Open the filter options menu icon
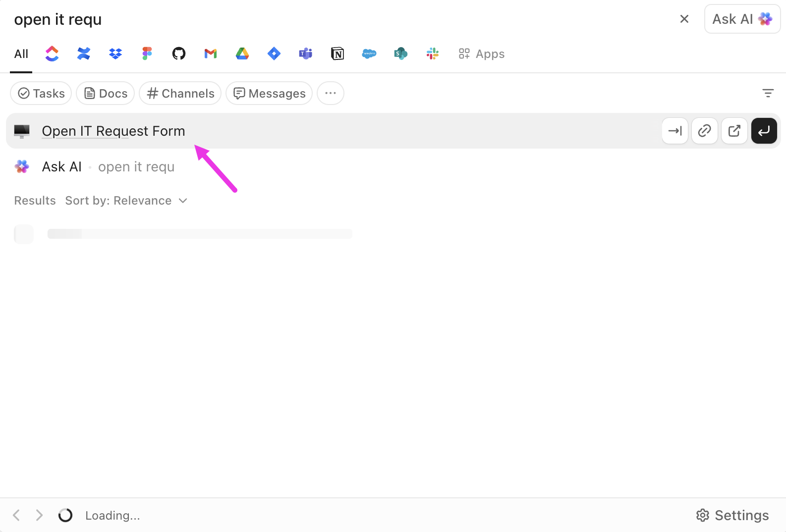The width and height of the screenshot is (786, 532). 768,93
